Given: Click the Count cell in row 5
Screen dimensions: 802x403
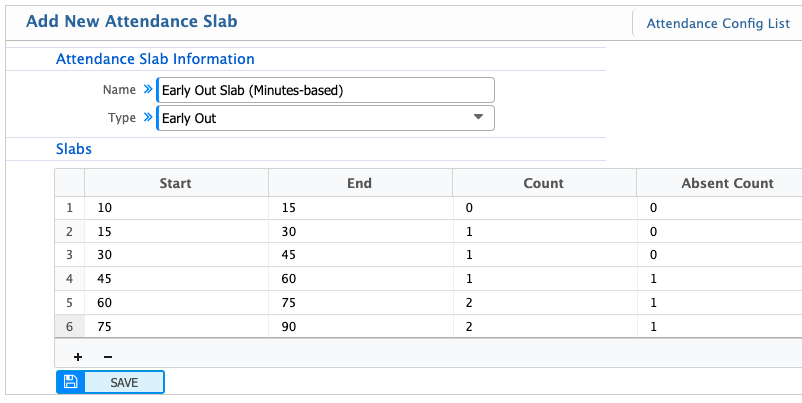Looking at the screenshot, I should (544, 302).
